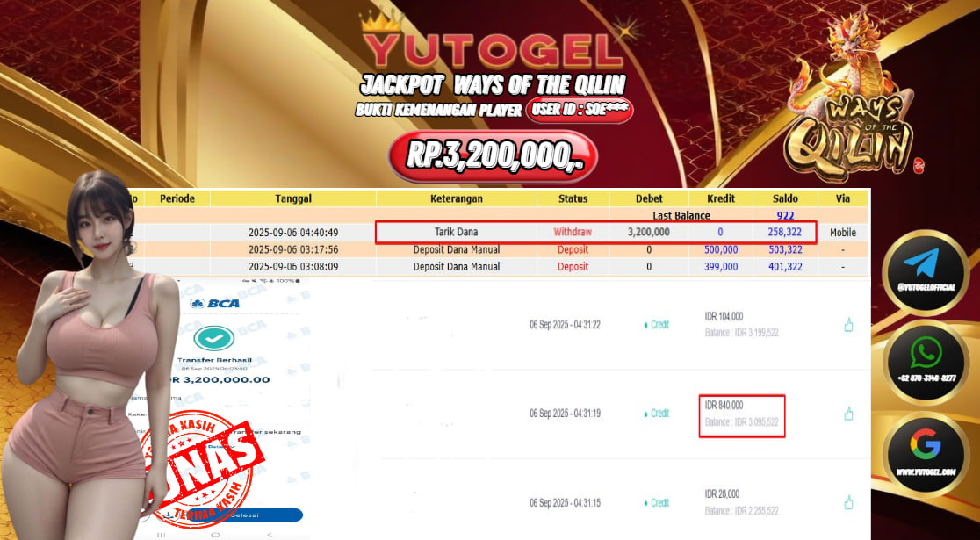This screenshot has height=540, width=980.
Task: Click Deposit status for the 500,000 row
Action: tap(573, 249)
